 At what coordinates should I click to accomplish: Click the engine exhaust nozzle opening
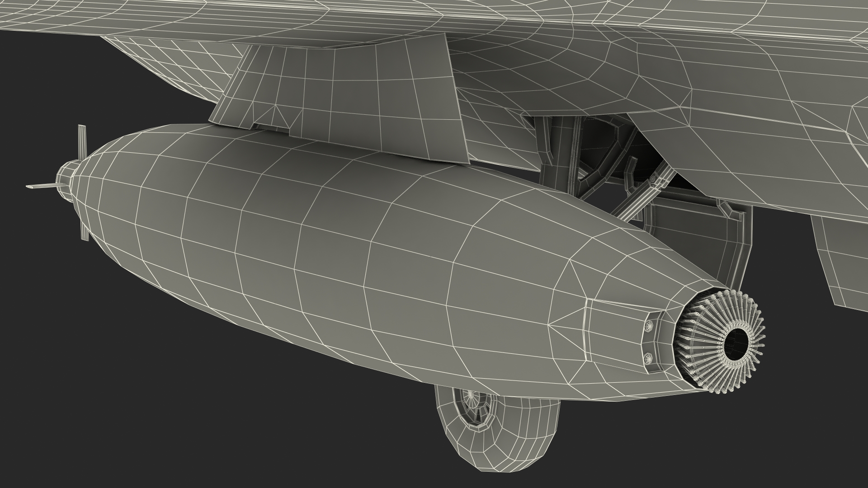[736, 345]
